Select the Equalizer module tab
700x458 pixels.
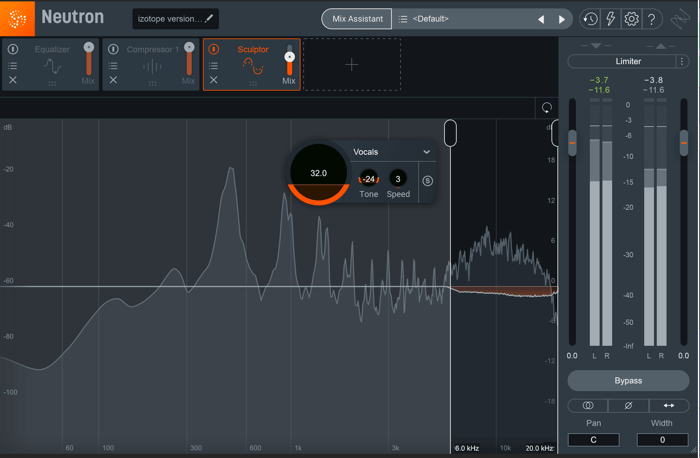click(x=50, y=65)
